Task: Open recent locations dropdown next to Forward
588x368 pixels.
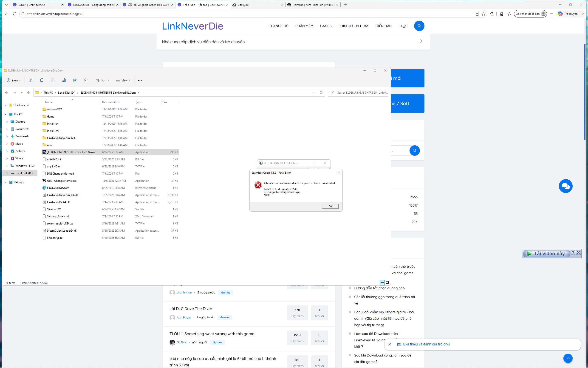Action: coord(22,92)
